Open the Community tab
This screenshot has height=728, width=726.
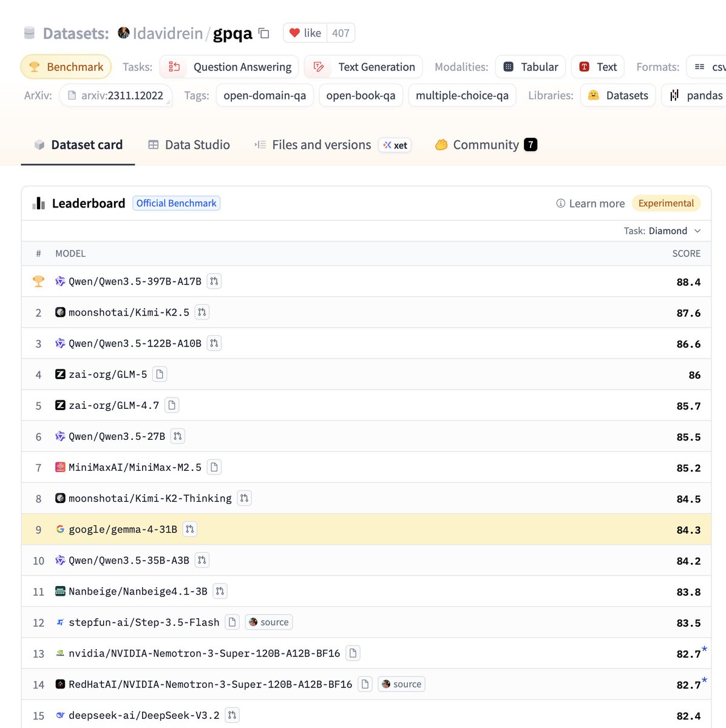(x=486, y=145)
